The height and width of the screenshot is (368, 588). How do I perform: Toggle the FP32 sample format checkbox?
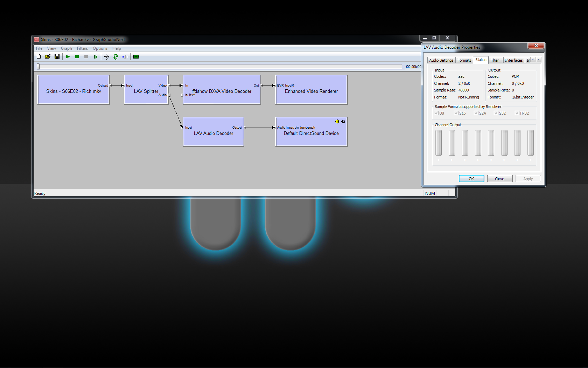pyautogui.click(x=517, y=113)
